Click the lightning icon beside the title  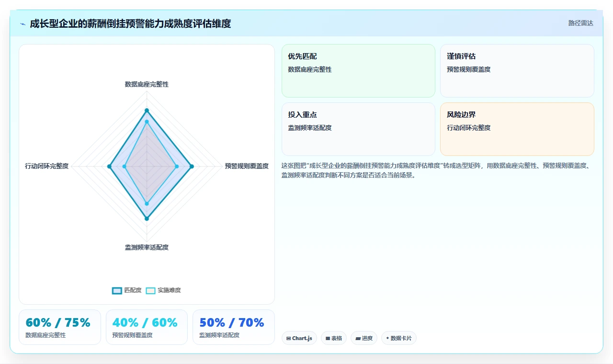23,24
